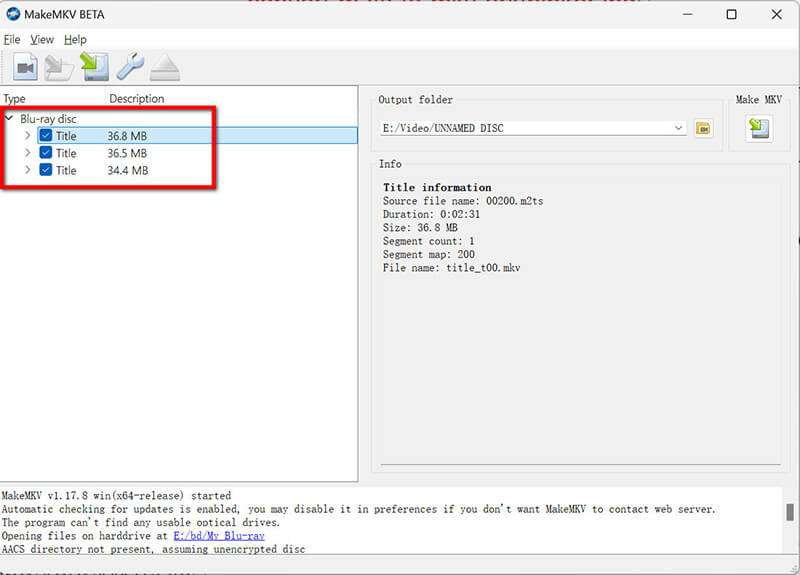Click the 'AACS directory not present' log line
The height and width of the screenshot is (575, 800).
[x=154, y=549]
